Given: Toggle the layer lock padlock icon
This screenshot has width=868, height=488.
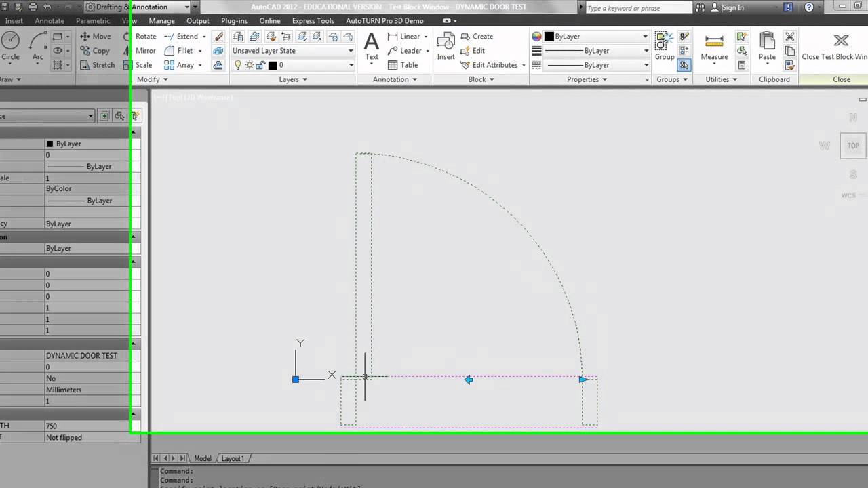Looking at the screenshot, I should coord(260,65).
